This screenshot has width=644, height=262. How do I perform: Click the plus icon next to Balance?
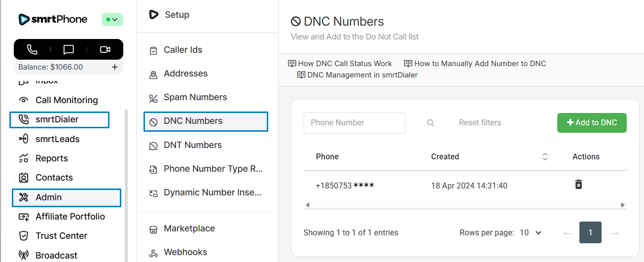point(115,67)
